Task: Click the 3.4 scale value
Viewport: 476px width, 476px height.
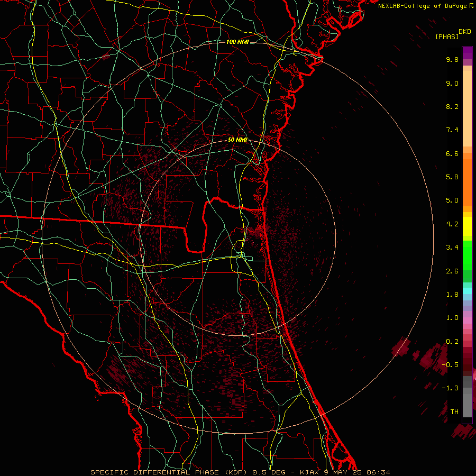Action: pos(452,248)
